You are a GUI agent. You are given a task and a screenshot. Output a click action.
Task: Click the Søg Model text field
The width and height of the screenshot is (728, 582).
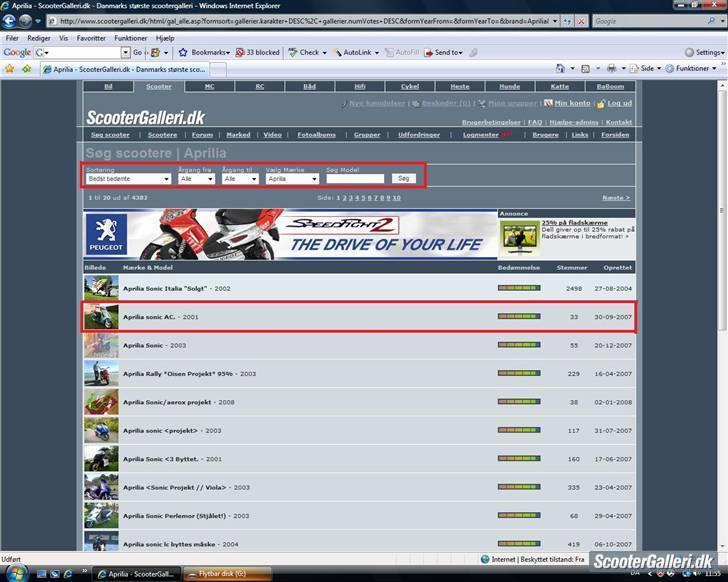pyautogui.click(x=355, y=178)
